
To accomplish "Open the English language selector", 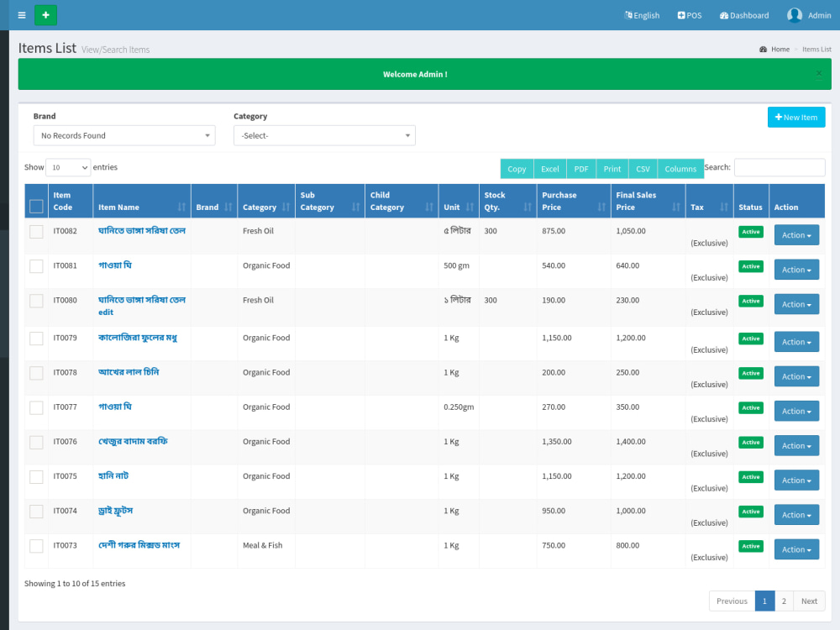I will pyautogui.click(x=642, y=15).
